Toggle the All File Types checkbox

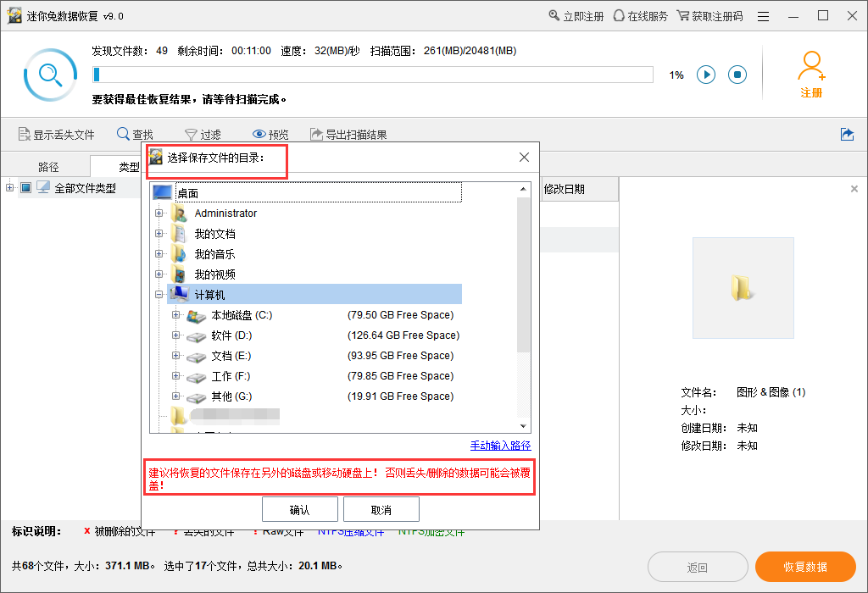(25, 187)
